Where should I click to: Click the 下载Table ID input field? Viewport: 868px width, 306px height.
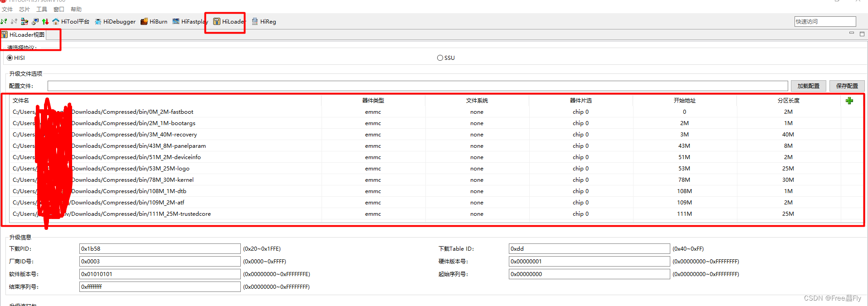point(589,248)
